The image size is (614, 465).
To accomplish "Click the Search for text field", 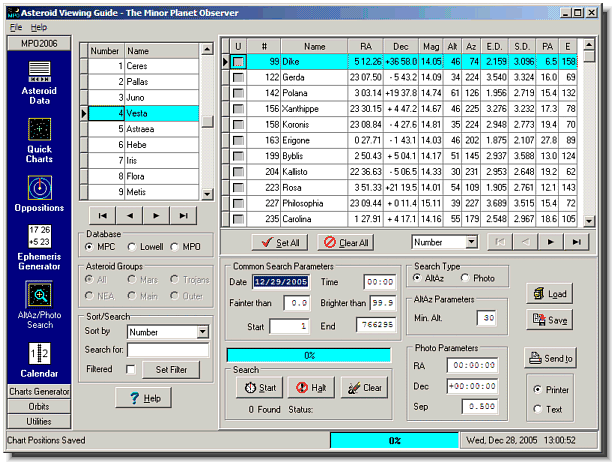I will tap(168, 350).
